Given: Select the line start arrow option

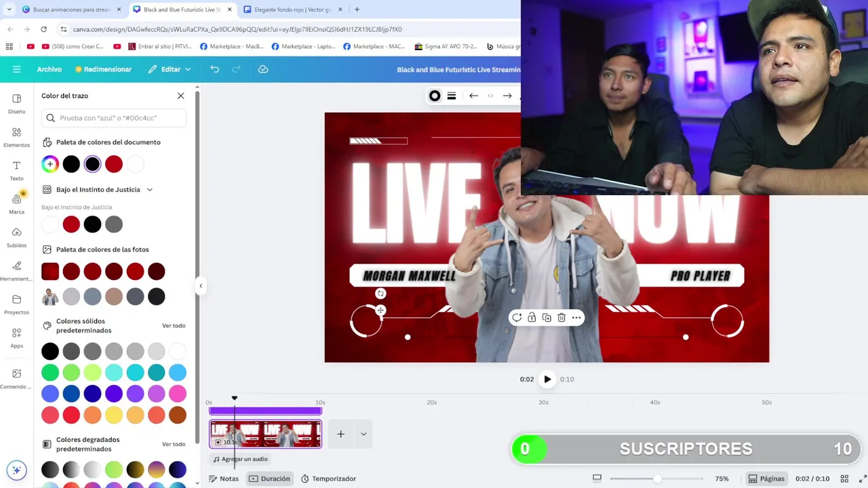Looking at the screenshot, I should [473, 96].
